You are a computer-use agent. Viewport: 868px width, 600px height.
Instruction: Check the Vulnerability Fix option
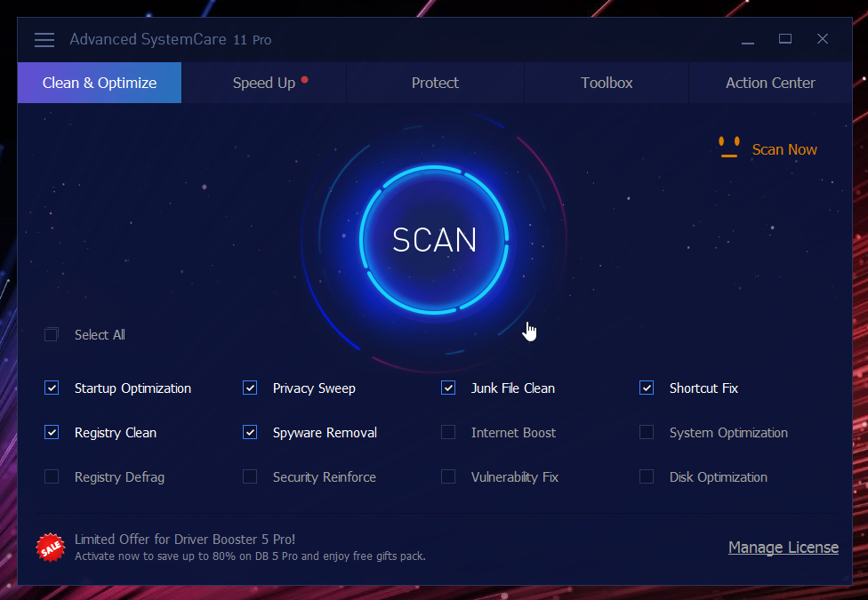448,476
